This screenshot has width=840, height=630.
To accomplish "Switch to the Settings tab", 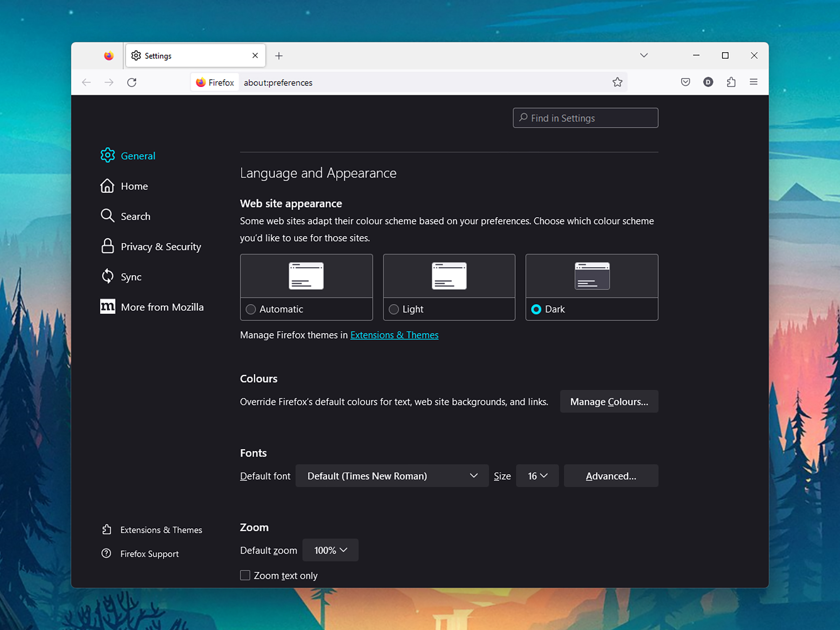I will click(x=181, y=55).
